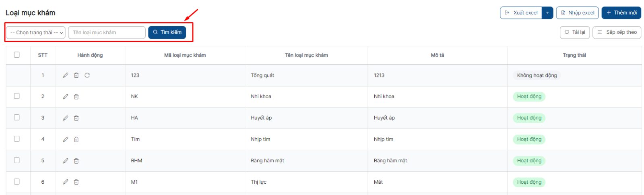The width and height of the screenshot is (644, 195).
Task: Open the Sắp xếp theo sorting menu
Action: (617, 32)
